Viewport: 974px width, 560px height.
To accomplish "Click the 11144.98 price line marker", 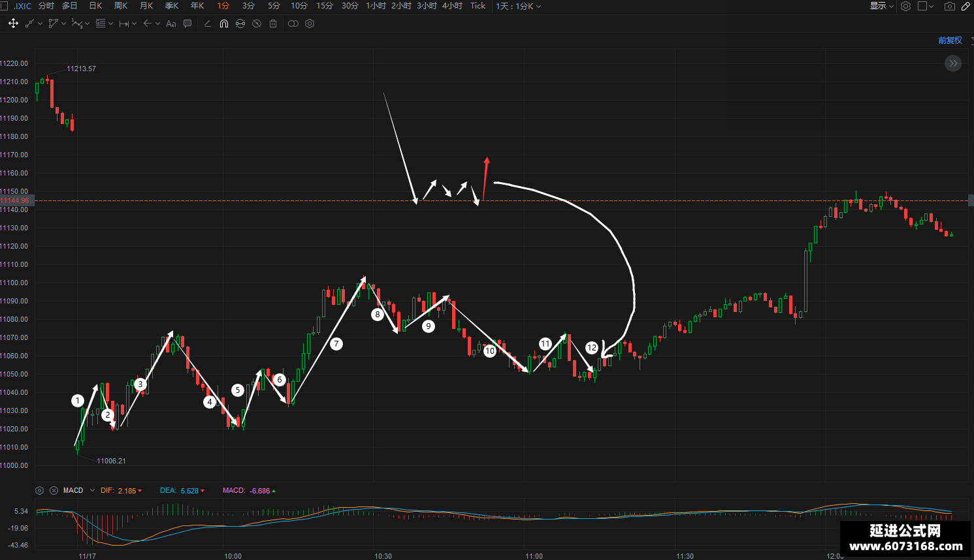I will (x=15, y=200).
